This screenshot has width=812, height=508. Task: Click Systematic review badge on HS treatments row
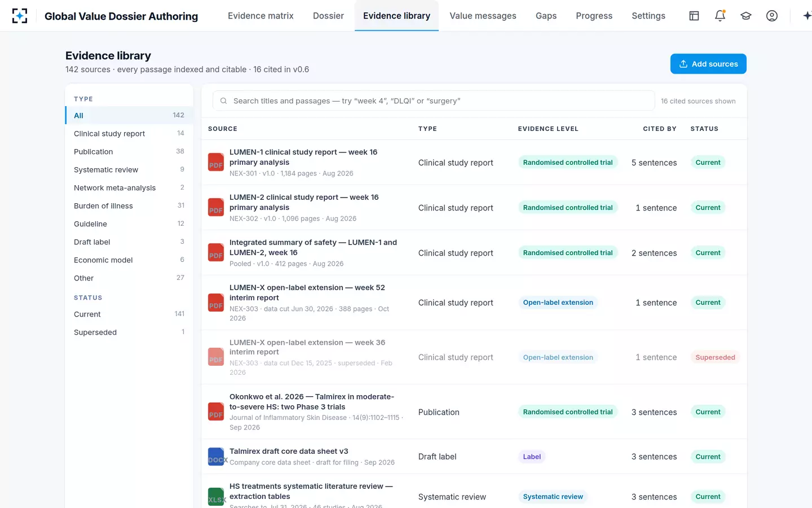click(553, 497)
